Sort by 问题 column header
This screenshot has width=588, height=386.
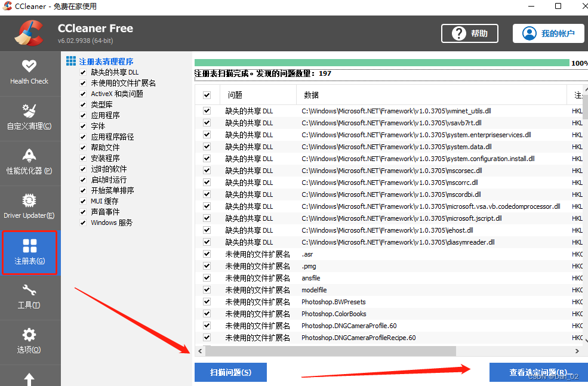tap(258, 95)
